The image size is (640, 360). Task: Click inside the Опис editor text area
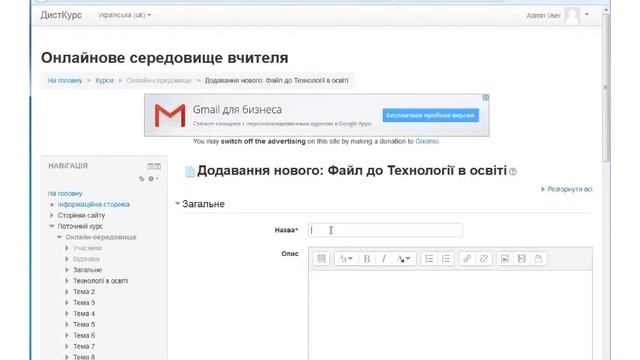(x=450, y=314)
